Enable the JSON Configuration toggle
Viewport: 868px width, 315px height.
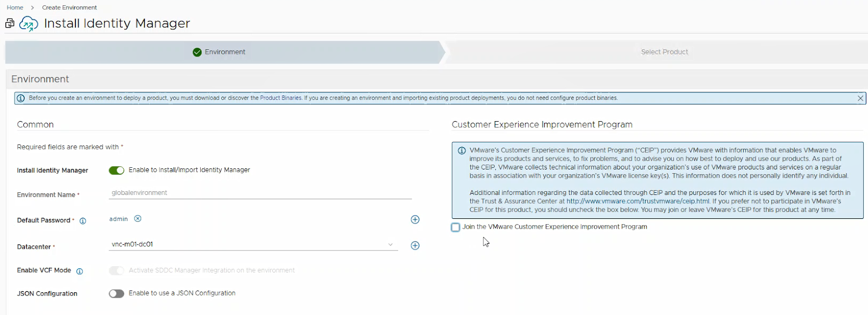[x=117, y=294]
